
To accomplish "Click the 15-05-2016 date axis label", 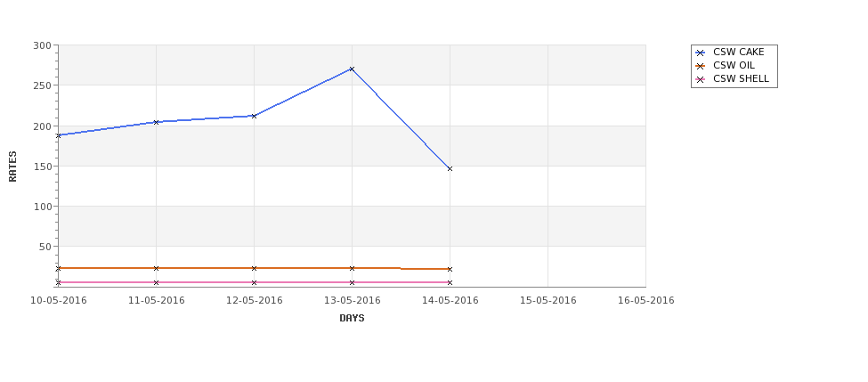I will coord(548,301).
